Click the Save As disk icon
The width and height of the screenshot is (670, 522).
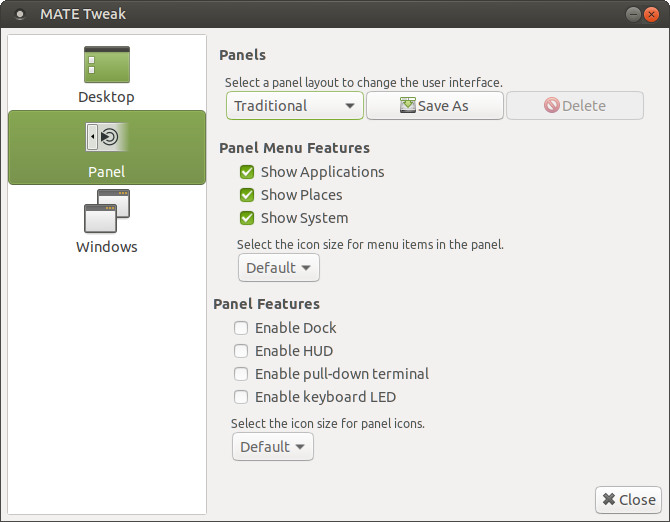click(x=408, y=105)
